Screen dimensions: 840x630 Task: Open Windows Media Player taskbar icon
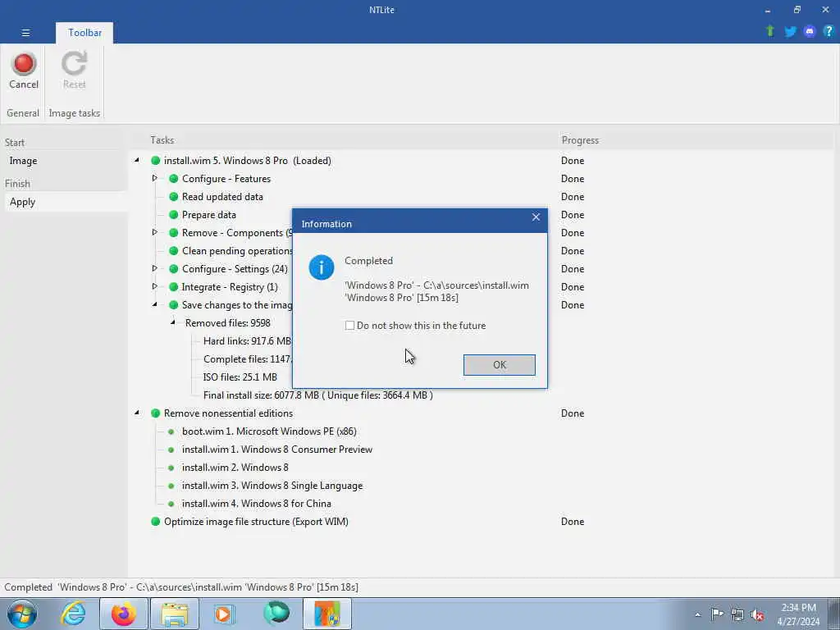point(225,614)
